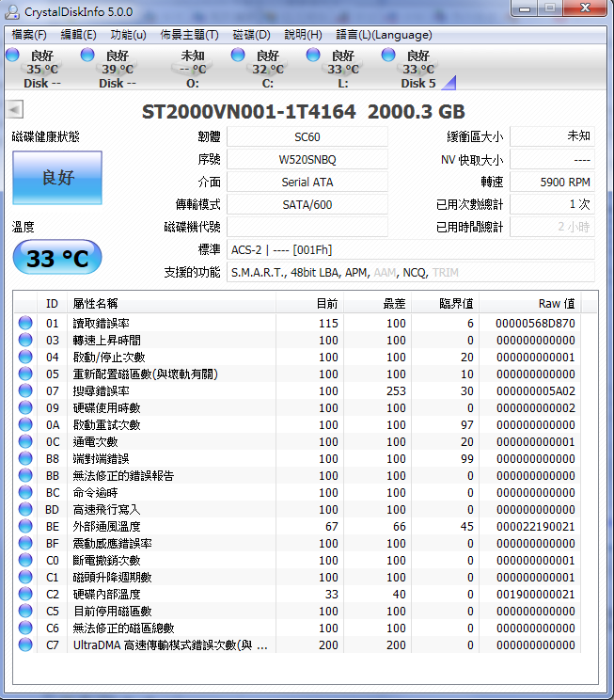Click the 緩衝區大小 field showing 未知

(x=553, y=136)
